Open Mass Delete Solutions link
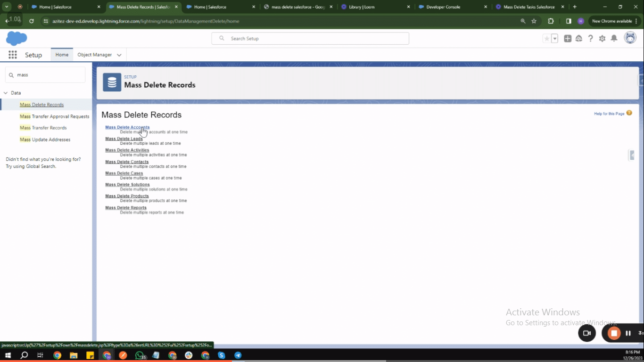Viewport: 644px width, 362px height. tap(127, 184)
